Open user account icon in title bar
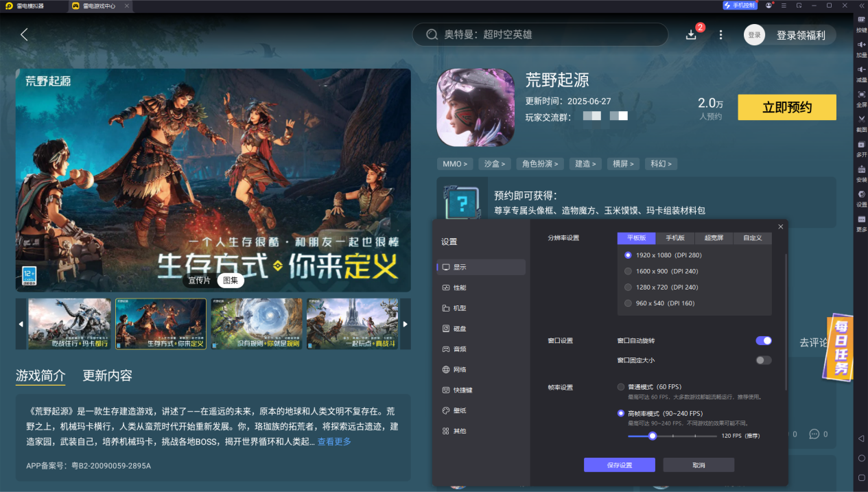Screen dimensions: 868x492 click(769, 5)
